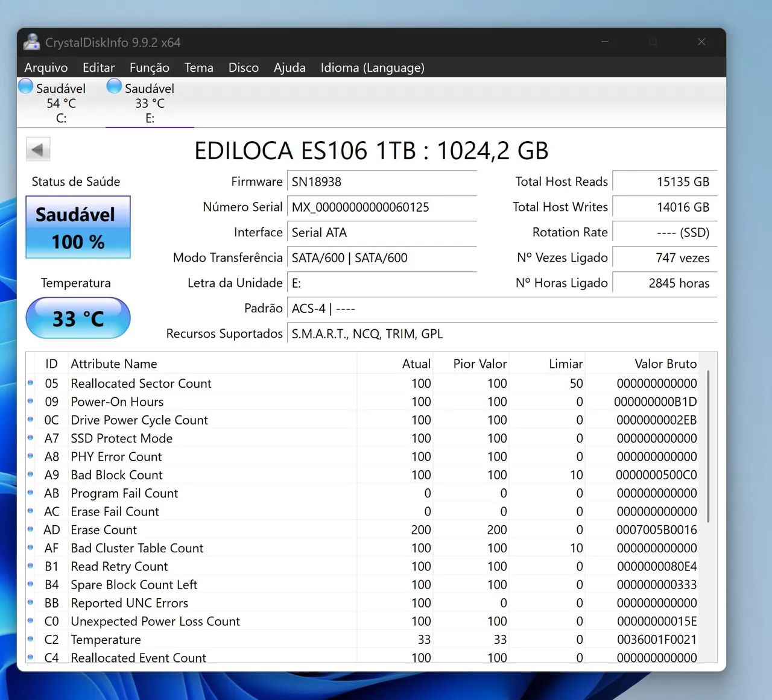This screenshot has width=772, height=700.
Task: Click the status dot for Erase Fail Count
Action: pos(30,510)
